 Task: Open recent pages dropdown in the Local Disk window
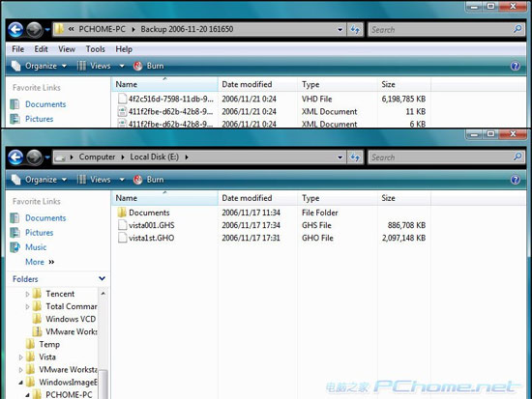click(47, 157)
